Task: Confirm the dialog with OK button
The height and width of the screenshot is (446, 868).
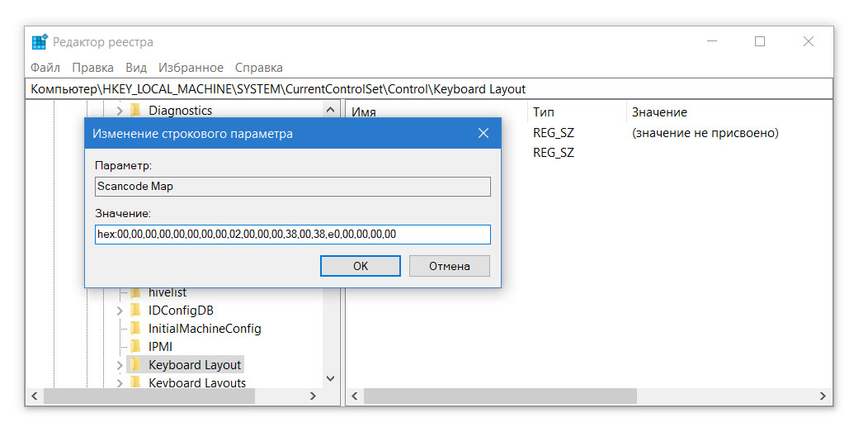Action: point(361,266)
